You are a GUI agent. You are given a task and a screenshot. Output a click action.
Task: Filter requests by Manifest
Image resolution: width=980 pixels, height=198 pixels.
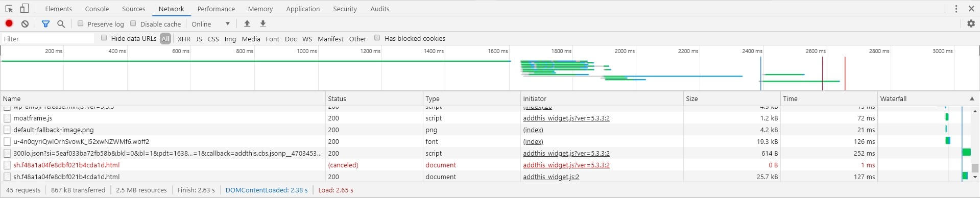click(330, 39)
